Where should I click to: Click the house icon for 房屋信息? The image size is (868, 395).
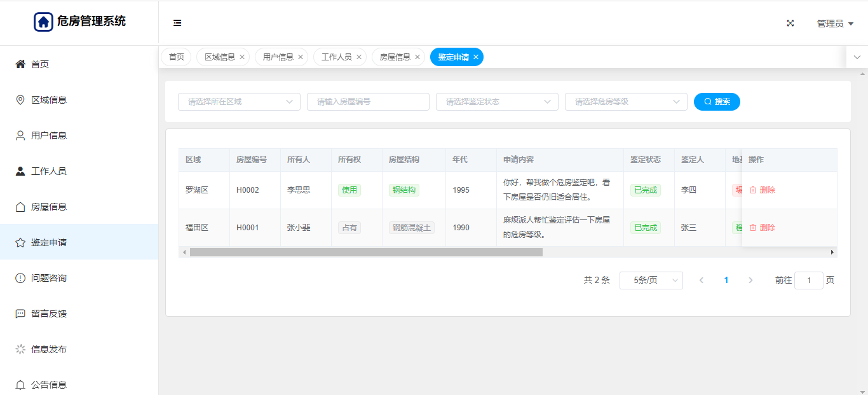[x=20, y=207]
